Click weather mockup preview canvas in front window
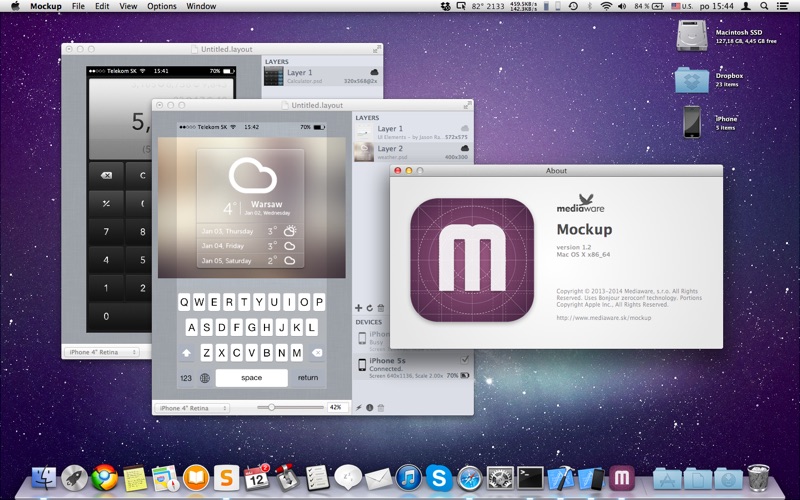Screen dimensions: 800x500 pyautogui.click(x=252, y=207)
